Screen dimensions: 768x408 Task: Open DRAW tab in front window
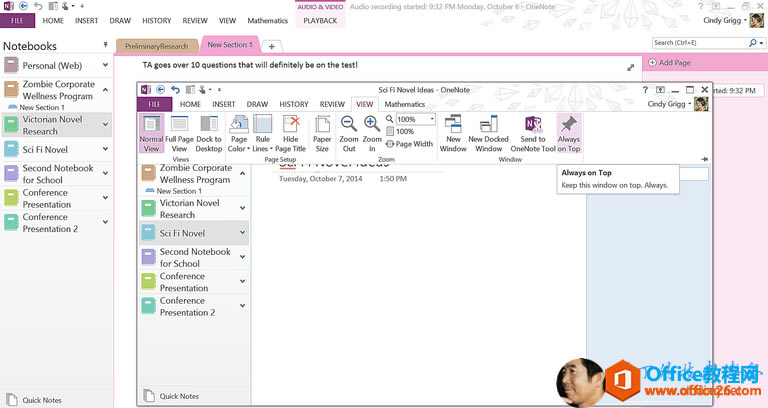257,104
